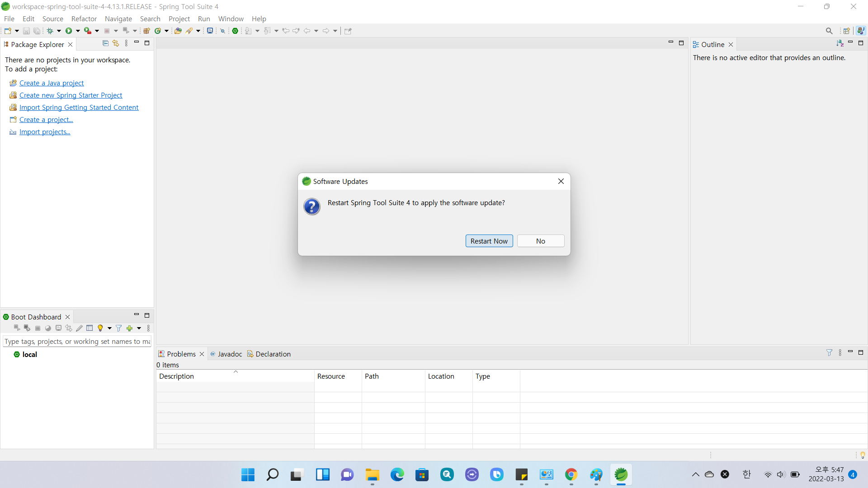Toggle Link with Editor in Package Explorer
This screenshot has width=868, height=488.
coord(116,43)
